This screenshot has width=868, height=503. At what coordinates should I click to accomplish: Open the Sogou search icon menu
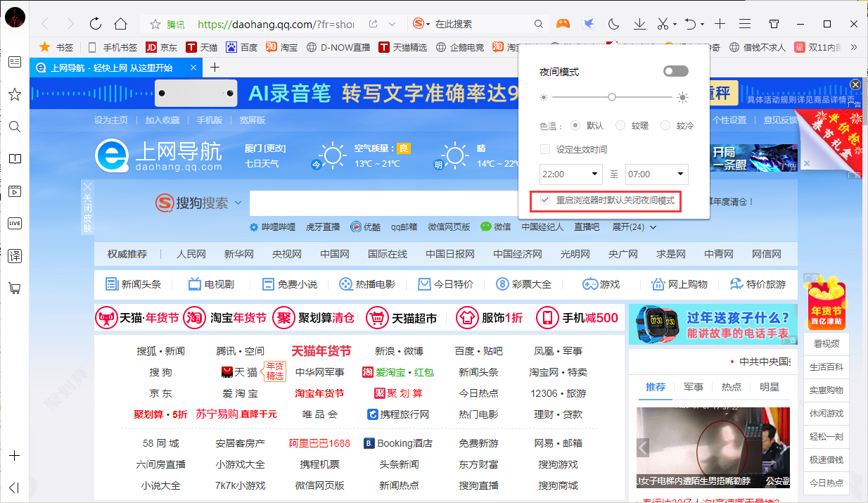(x=421, y=23)
